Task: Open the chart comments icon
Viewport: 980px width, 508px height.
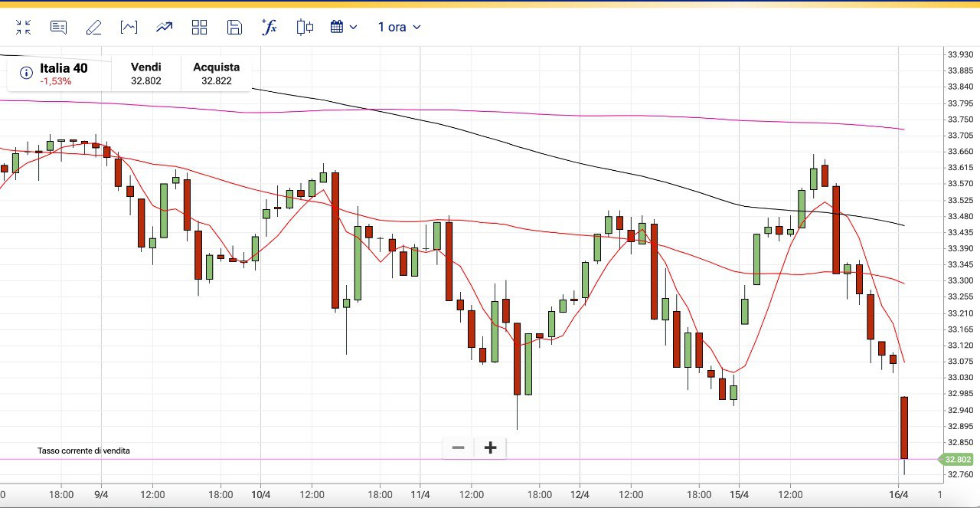Action: coord(58,28)
